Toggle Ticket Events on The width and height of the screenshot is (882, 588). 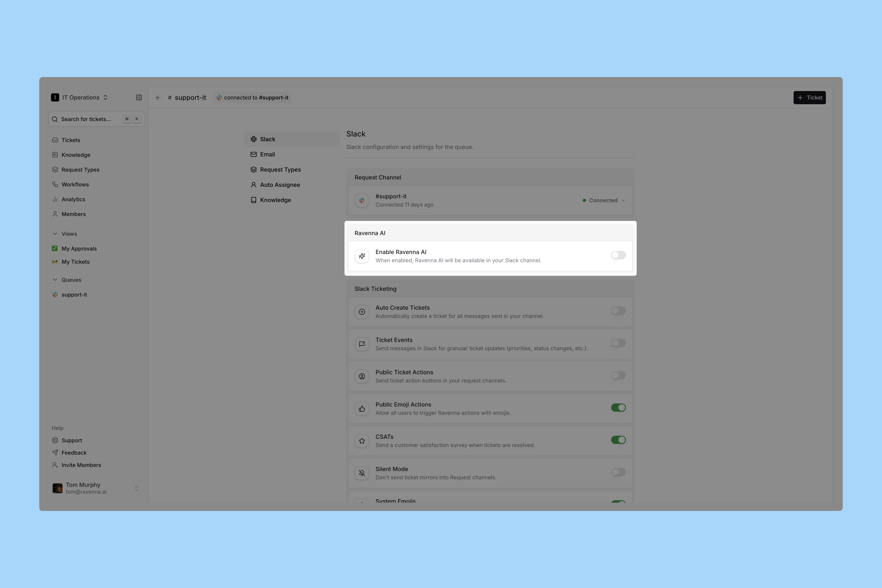pos(618,343)
